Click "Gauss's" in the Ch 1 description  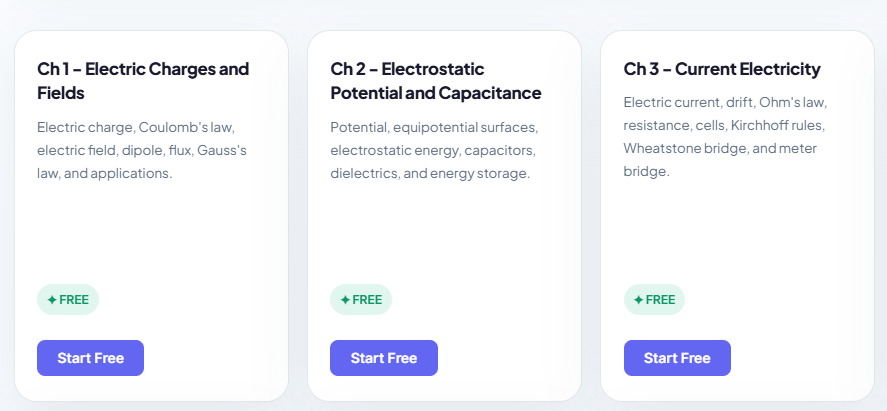tap(222, 150)
